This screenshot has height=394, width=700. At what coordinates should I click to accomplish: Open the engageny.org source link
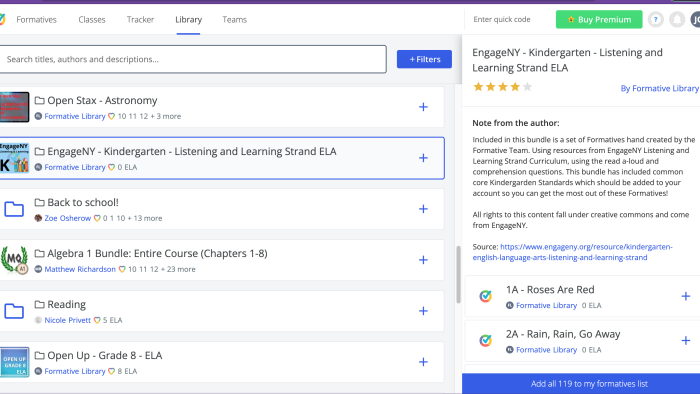(x=573, y=252)
